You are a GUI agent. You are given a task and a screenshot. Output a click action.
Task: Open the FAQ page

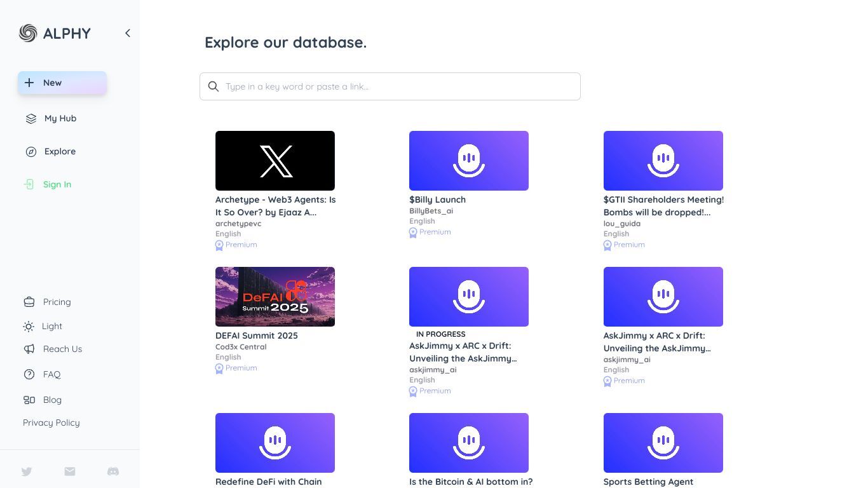(51, 374)
